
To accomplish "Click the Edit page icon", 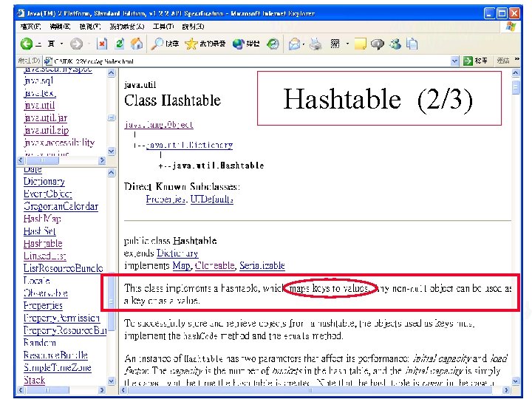I will pyautogui.click(x=335, y=44).
